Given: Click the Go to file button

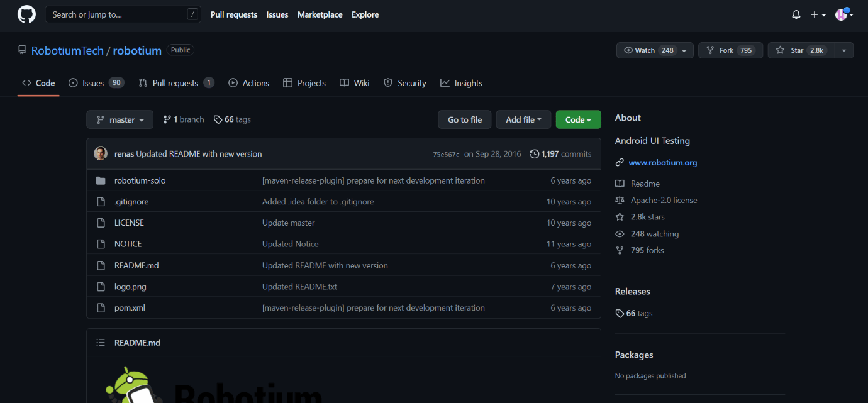Looking at the screenshot, I should (x=465, y=119).
